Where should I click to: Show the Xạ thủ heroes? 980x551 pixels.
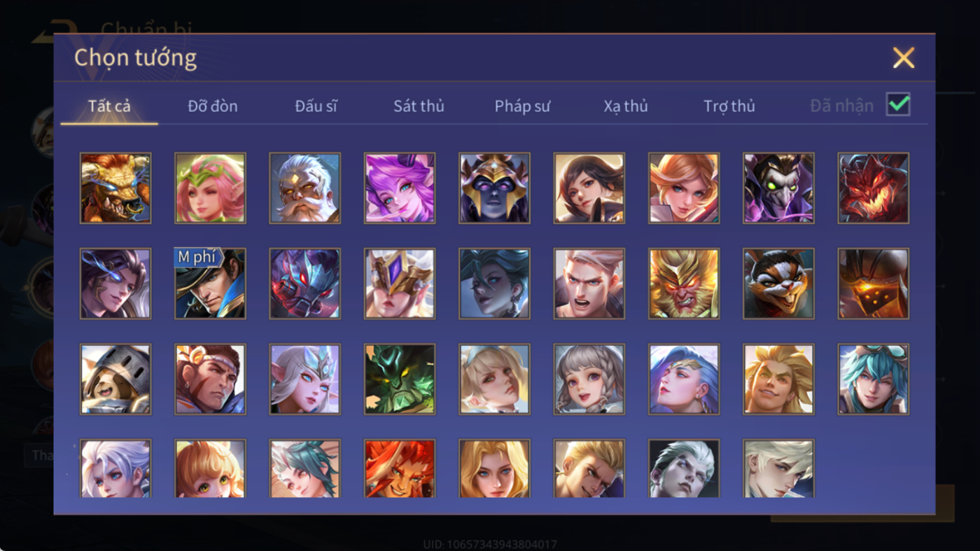pos(626,106)
